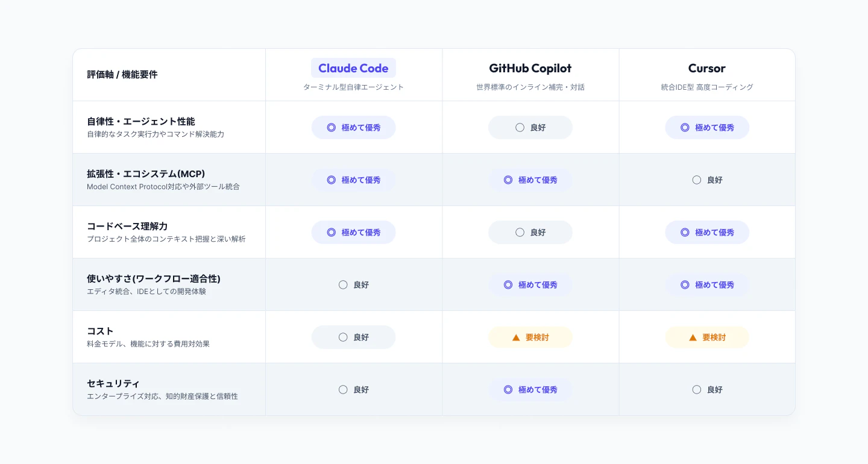Click the ターミナル型自律エージェント subtitle
The width and height of the screenshot is (868, 464).
click(353, 87)
